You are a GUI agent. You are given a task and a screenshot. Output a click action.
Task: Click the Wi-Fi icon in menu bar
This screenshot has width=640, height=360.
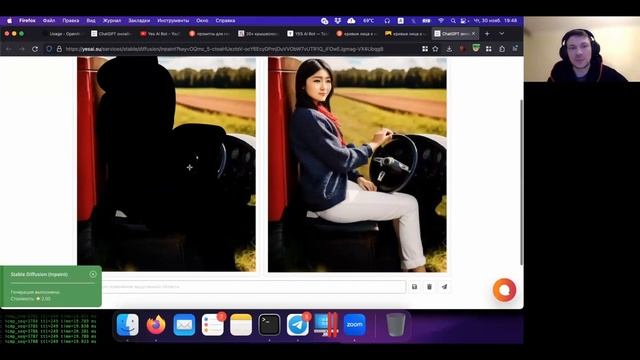point(441,20)
